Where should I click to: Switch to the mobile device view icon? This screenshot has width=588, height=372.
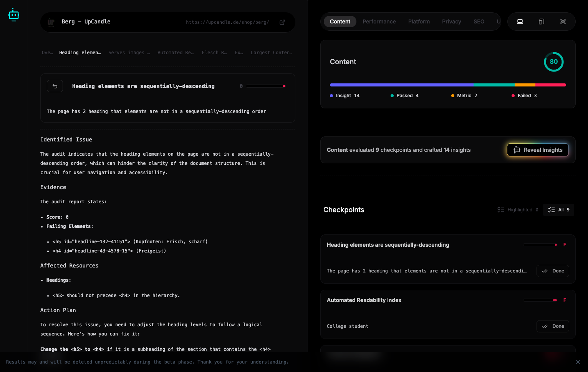pyautogui.click(x=541, y=22)
